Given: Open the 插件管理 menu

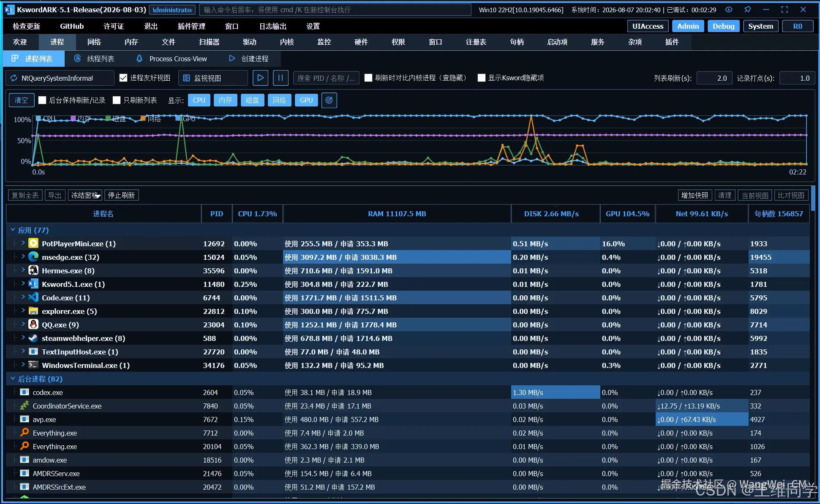Looking at the screenshot, I should pyautogui.click(x=191, y=26).
